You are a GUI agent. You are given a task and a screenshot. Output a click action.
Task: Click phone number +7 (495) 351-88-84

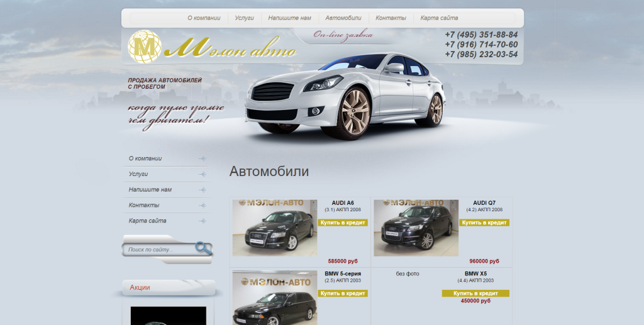coord(481,35)
